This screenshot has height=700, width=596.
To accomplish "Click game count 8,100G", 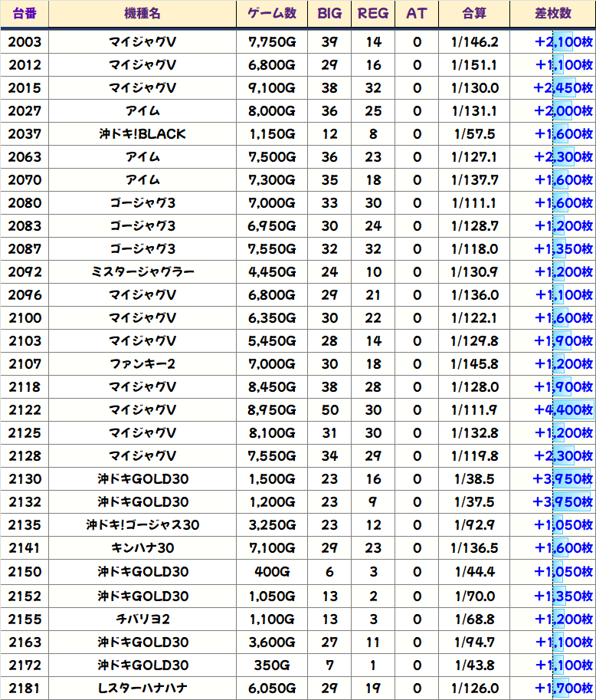I will 272,433.
